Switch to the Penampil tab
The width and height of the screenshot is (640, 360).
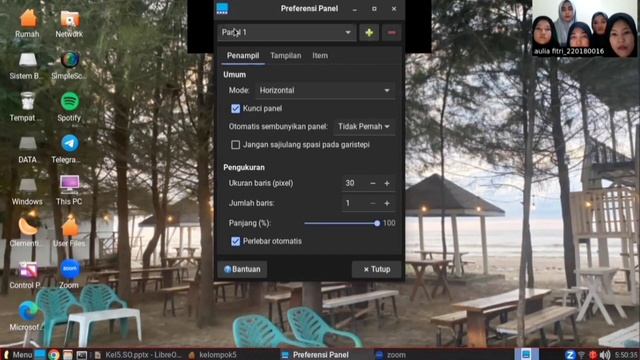pos(243,56)
